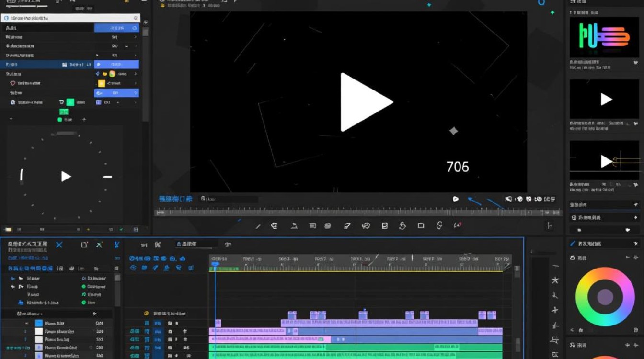Select the blue scissors cut tool
Viewport: 644px width, 359px height.
[116, 245]
